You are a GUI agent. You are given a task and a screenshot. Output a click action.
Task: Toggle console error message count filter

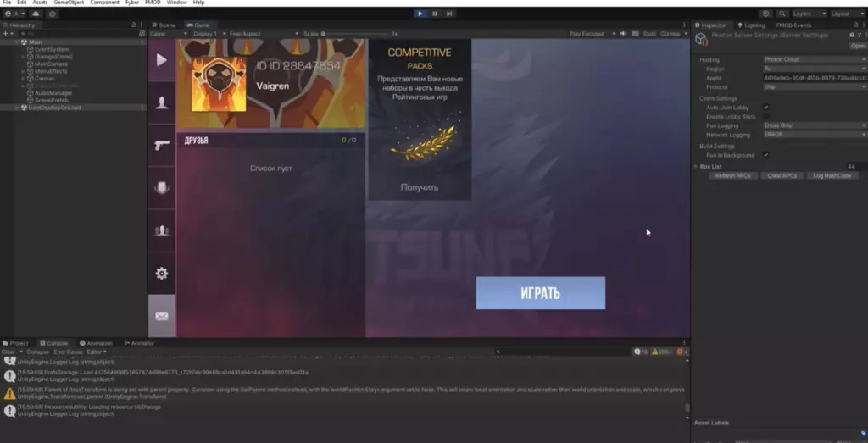coord(682,352)
